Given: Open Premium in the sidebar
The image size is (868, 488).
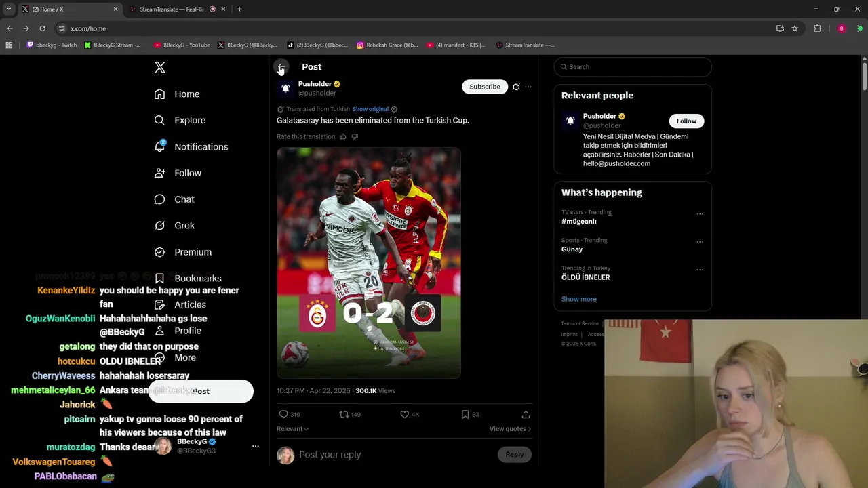Looking at the screenshot, I should coord(183,252).
